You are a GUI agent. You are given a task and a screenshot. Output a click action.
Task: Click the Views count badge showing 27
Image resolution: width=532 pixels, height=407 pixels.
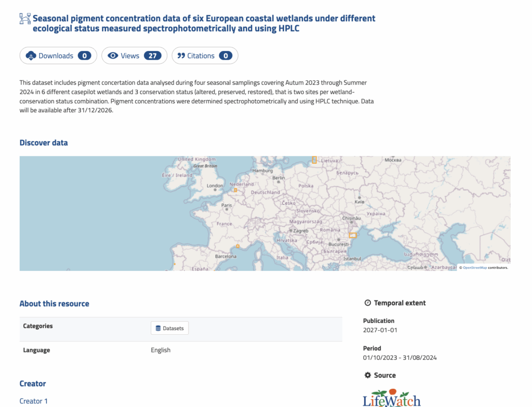pos(152,56)
